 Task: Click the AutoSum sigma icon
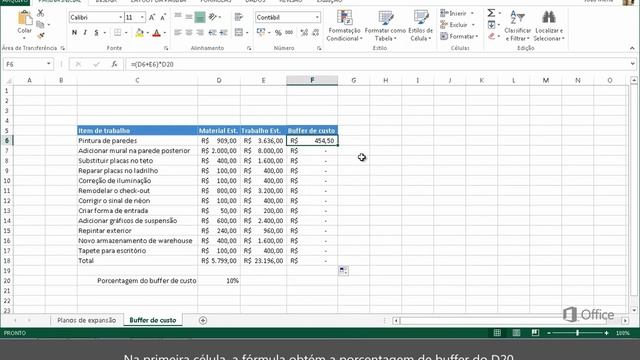491,13
